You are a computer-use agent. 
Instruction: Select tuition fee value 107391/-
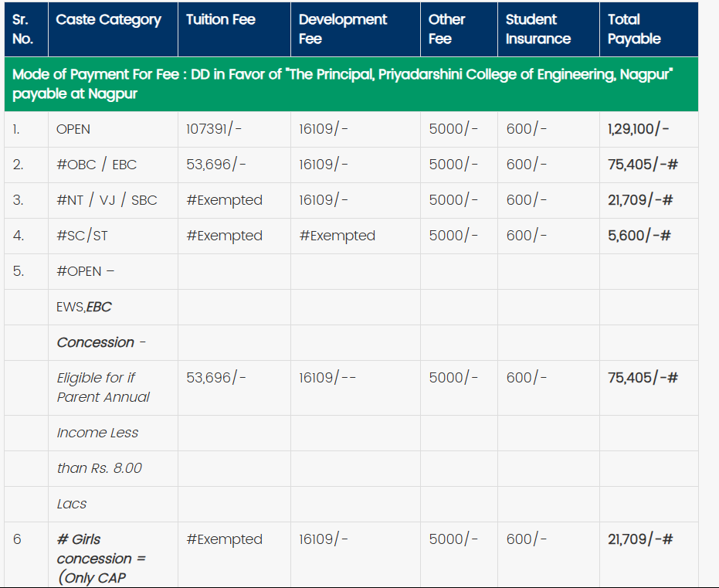(214, 129)
